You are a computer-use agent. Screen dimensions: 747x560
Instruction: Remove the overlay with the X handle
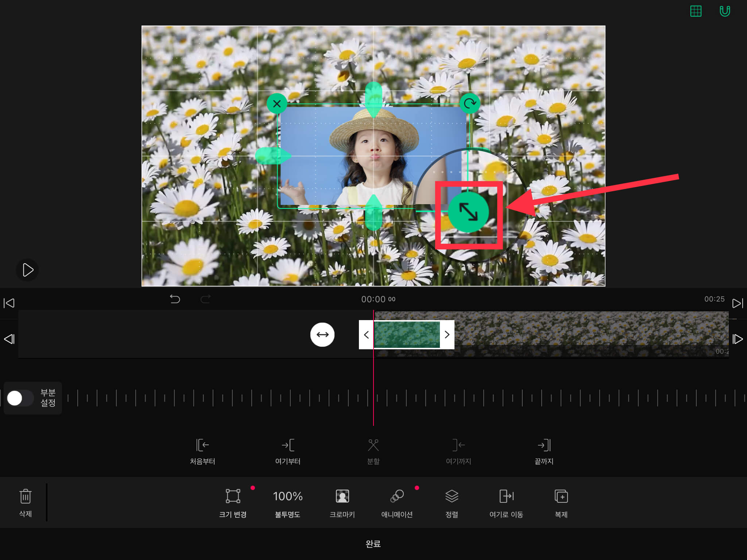point(277,104)
